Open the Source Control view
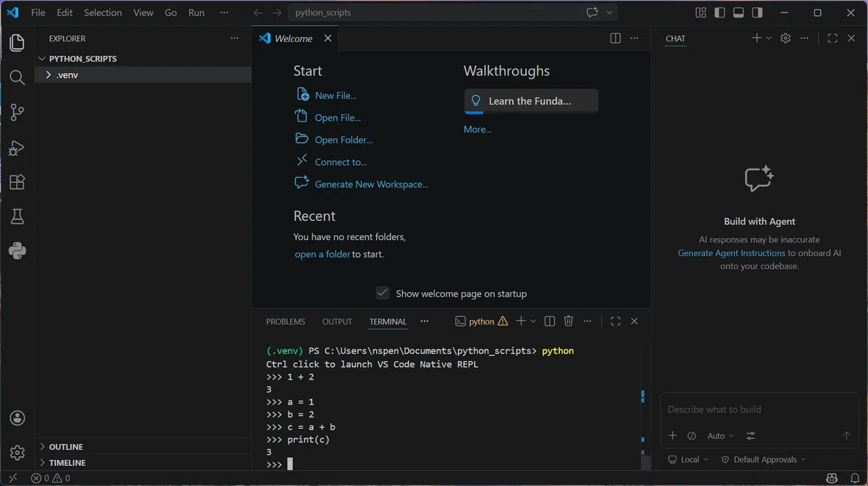Screen dimensions: 868x486 (17, 112)
